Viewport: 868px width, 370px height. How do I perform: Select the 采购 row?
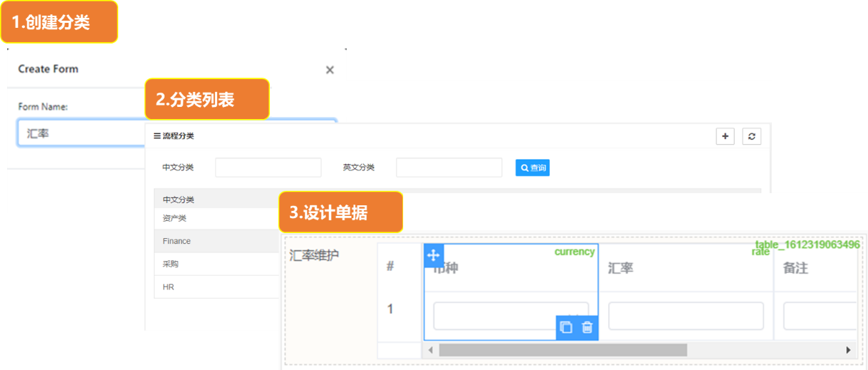(216, 264)
